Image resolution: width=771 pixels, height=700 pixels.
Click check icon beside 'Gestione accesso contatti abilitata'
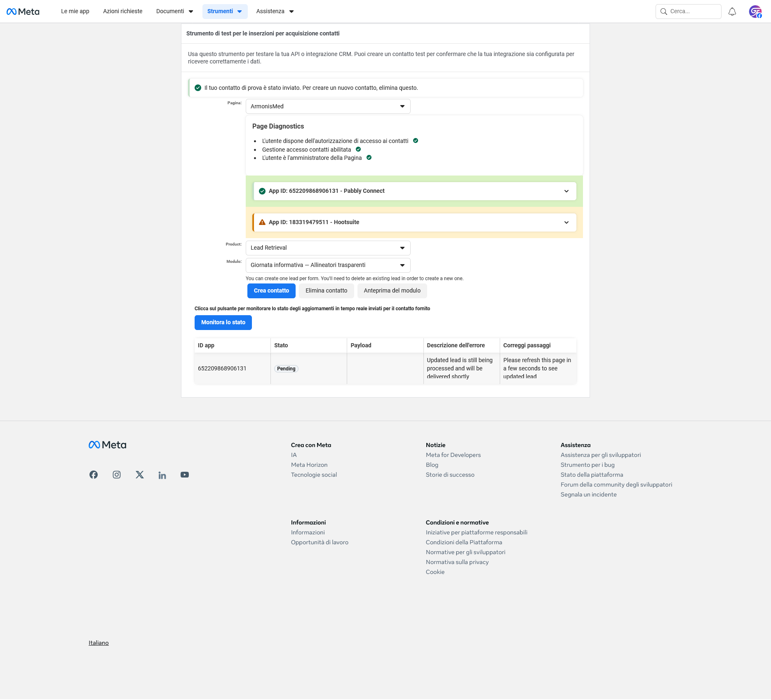click(358, 149)
